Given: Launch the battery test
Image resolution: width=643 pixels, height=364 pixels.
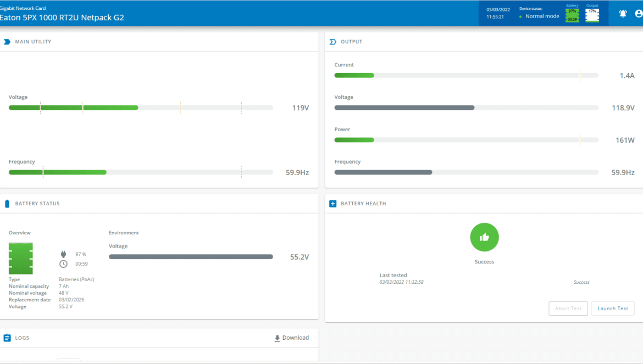Looking at the screenshot, I should pyautogui.click(x=613, y=309).
